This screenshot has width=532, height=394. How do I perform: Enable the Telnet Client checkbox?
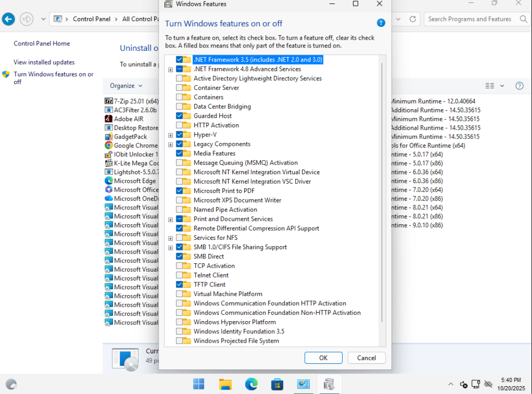tap(179, 275)
